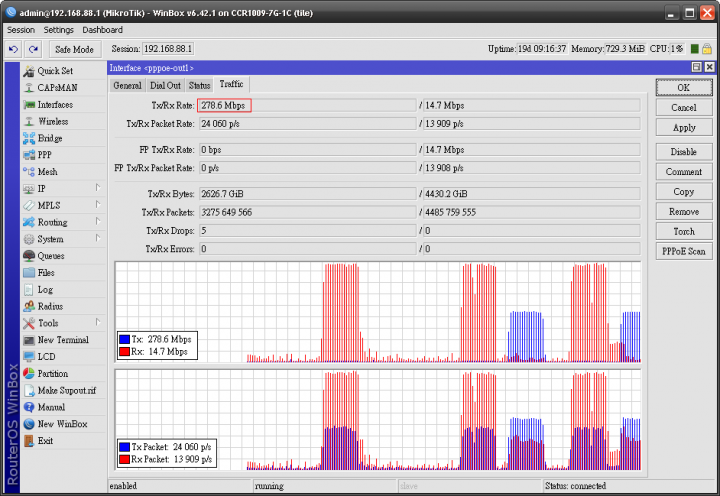This screenshot has height=496, width=720.
Task: Switch to the General tab
Action: coord(128,85)
